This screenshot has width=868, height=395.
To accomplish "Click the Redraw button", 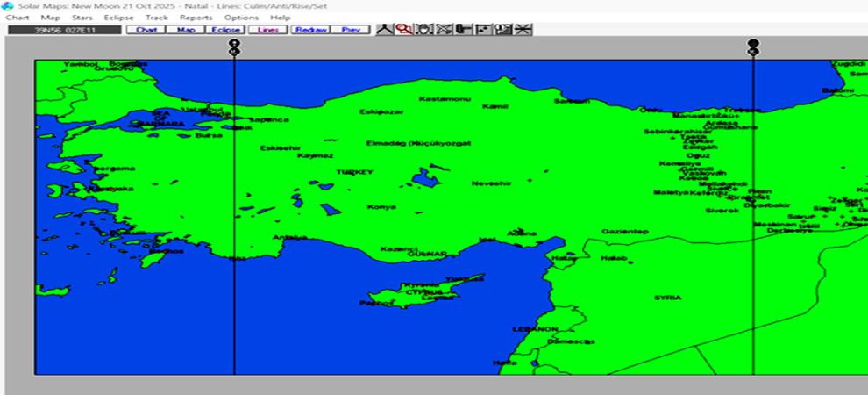I will point(310,30).
